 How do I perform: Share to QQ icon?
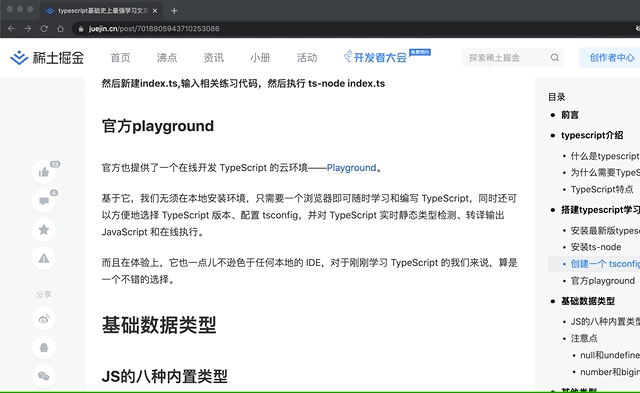(44, 347)
